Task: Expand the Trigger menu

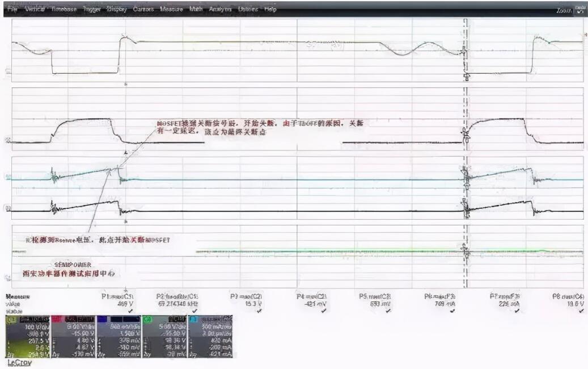Action: 92,10
